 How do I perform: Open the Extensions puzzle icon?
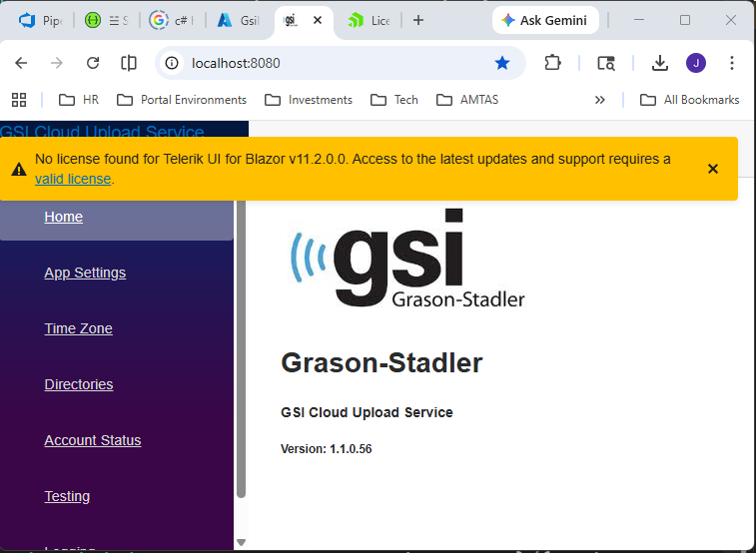click(552, 63)
